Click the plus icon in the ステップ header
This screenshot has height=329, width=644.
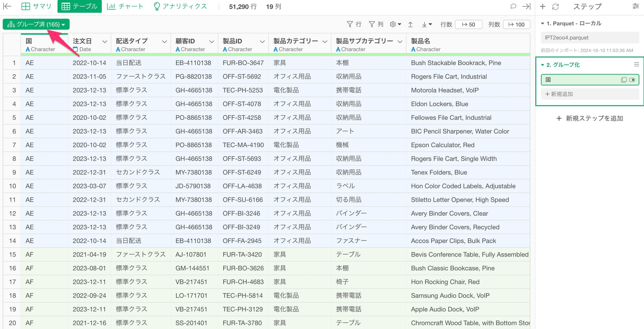tap(543, 6)
